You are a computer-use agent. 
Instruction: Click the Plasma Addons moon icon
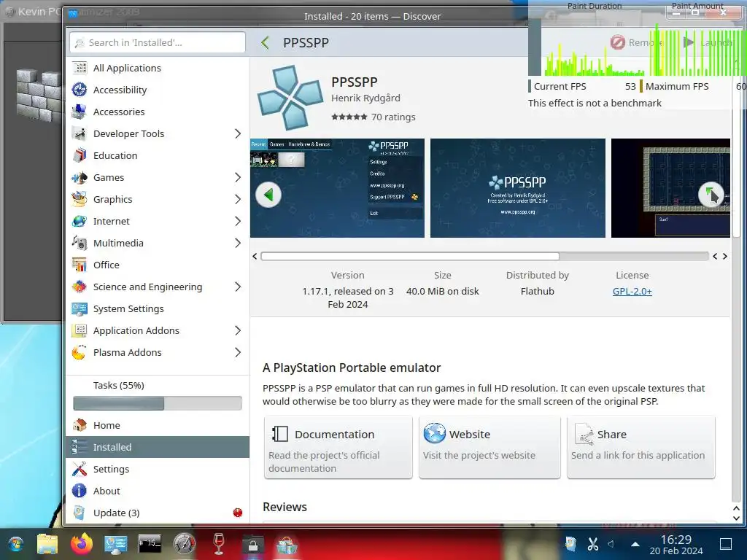[80, 353]
